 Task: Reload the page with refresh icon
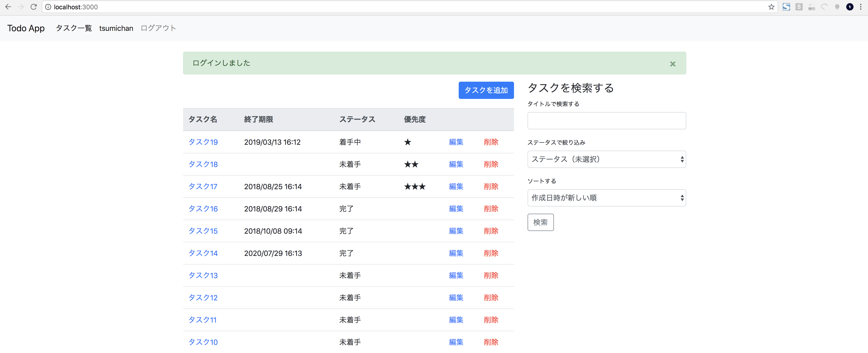coord(33,7)
